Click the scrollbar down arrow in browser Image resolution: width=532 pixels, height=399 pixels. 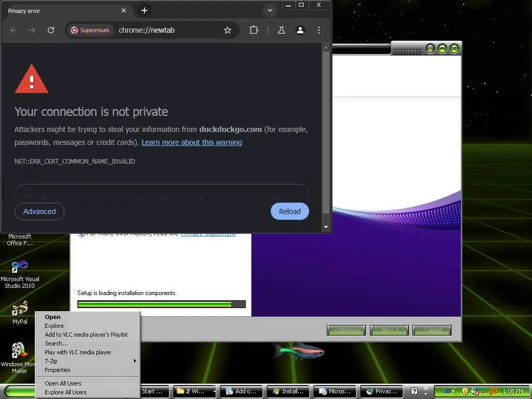tap(326, 227)
